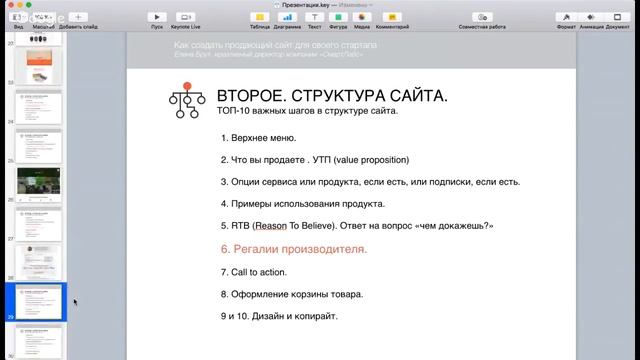The image size is (640, 360).
Task: Open the View (Вид) options menu
Action: (18, 17)
